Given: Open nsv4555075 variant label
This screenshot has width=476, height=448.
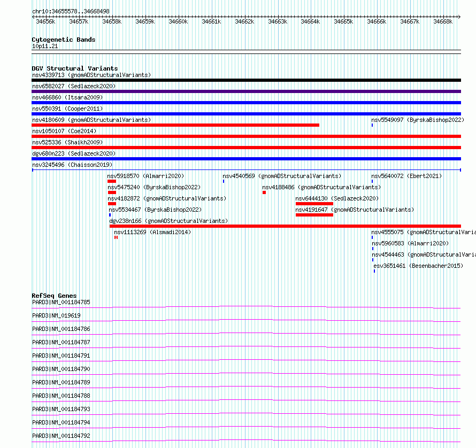Looking at the screenshot, I should (424, 232).
